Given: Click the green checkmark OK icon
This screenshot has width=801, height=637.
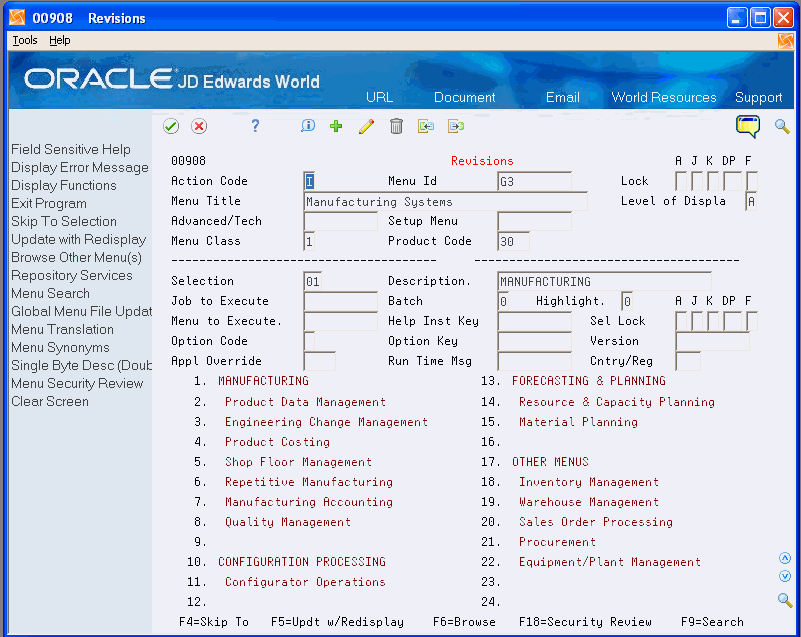Looking at the screenshot, I should point(171,126).
